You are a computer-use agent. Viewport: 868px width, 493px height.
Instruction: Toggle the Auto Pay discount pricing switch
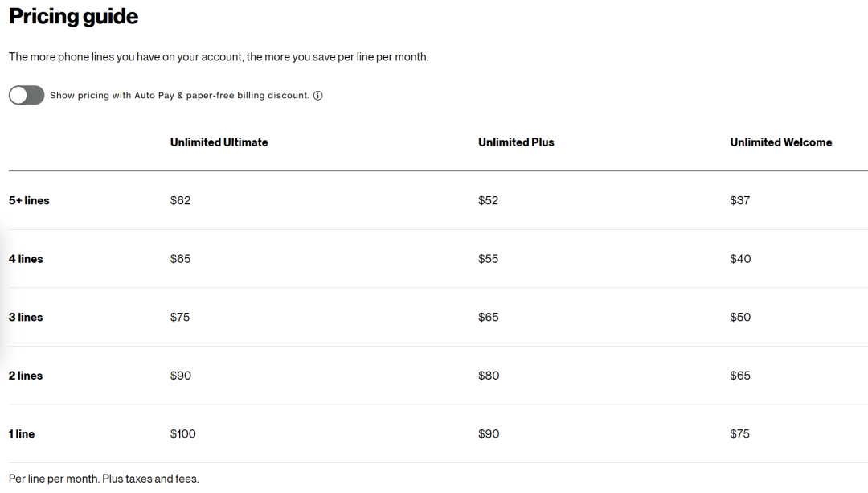click(27, 95)
